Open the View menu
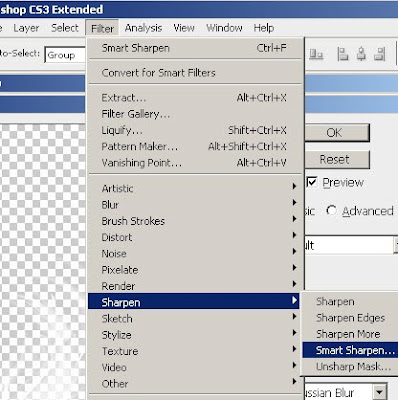398x400 pixels. (184, 28)
